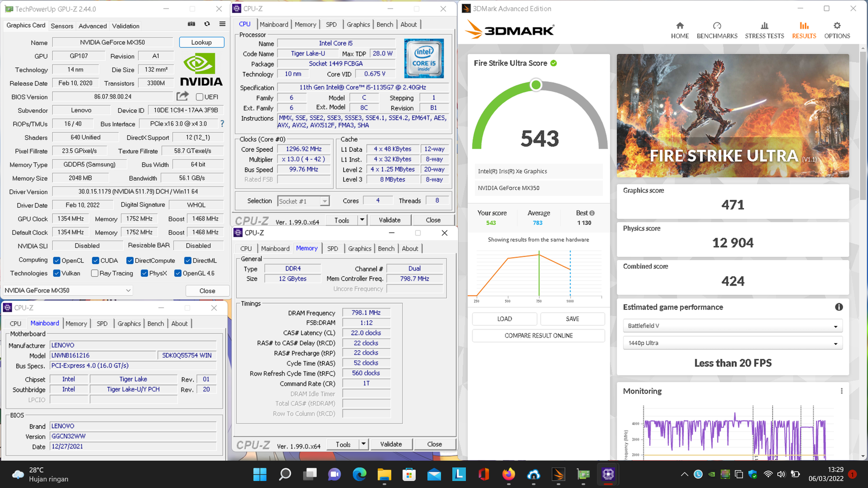Expand Tools dropdown arrow in CPU-Z CPU window

click(x=362, y=220)
